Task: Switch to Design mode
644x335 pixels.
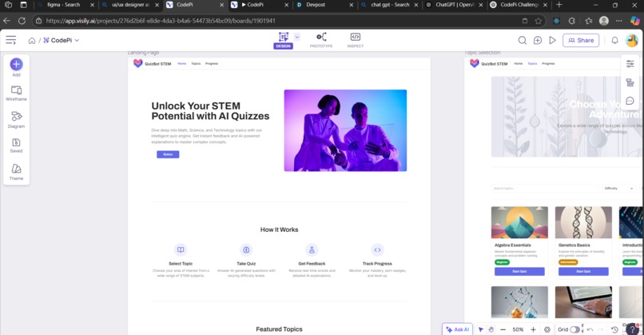Action: click(283, 40)
